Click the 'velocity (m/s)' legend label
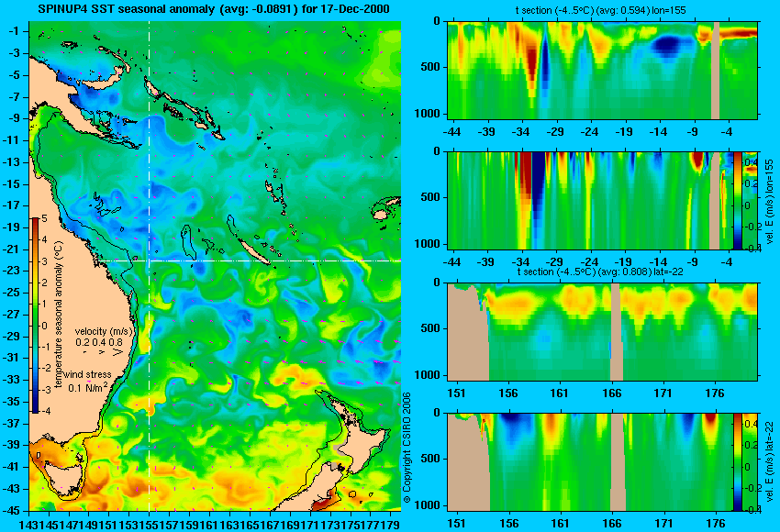Viewport: 780px width, 532px height. (x=104, y=331)
